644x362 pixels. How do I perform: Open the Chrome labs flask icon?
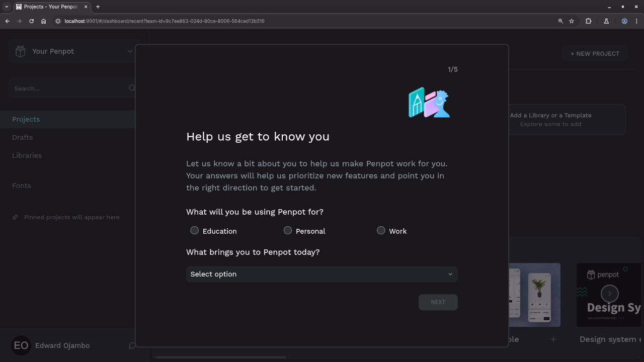click(x=606, y=21)
